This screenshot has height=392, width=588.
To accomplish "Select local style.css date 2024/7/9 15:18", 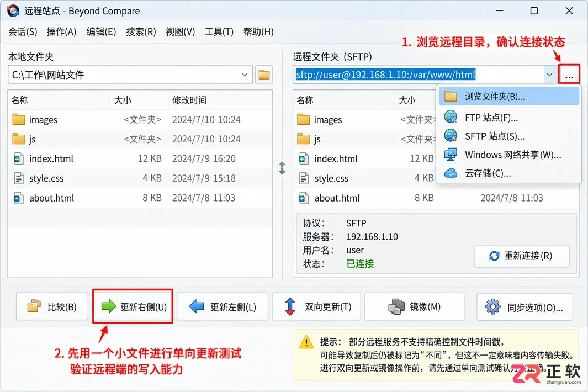I will 204,178.
